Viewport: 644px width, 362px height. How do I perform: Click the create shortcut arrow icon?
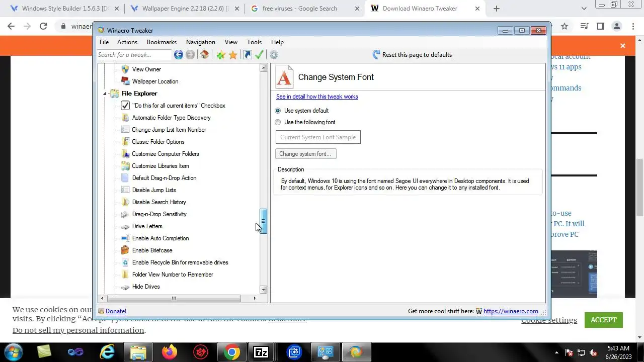[x=247, y=55]
